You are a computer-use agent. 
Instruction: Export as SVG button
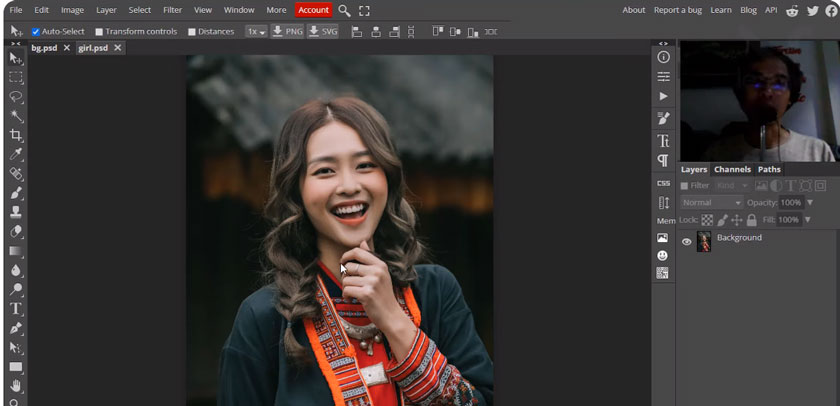[x=323, y=32]
